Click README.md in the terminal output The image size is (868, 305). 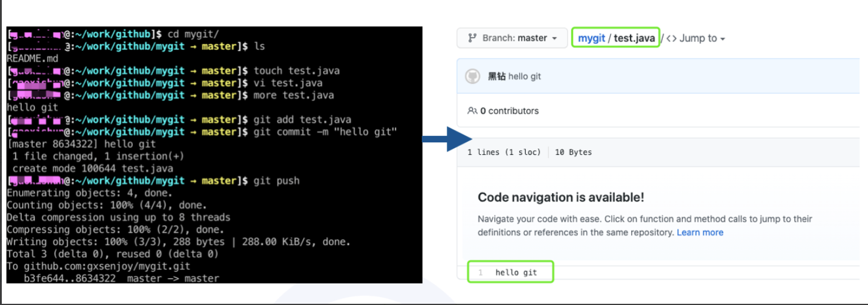pyautogui.click(x=32, y=59)
